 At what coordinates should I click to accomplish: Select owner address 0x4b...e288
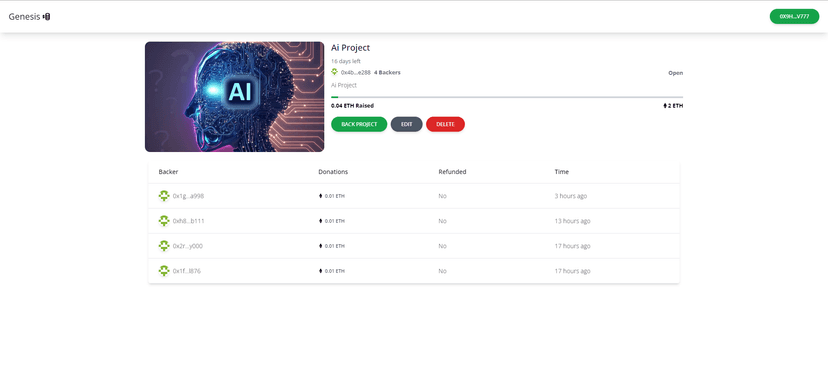click(355, 72)
